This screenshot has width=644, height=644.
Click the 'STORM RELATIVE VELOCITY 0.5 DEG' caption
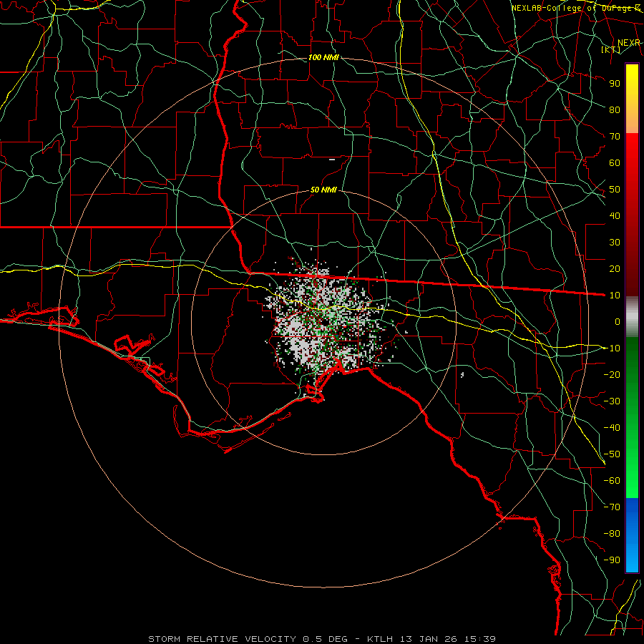pos(248,639)
